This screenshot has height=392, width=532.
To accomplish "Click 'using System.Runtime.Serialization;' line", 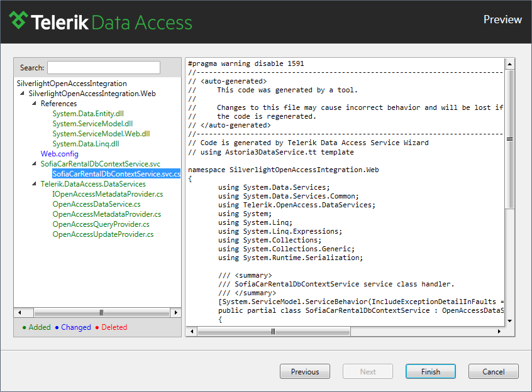I will click(291, 258).
